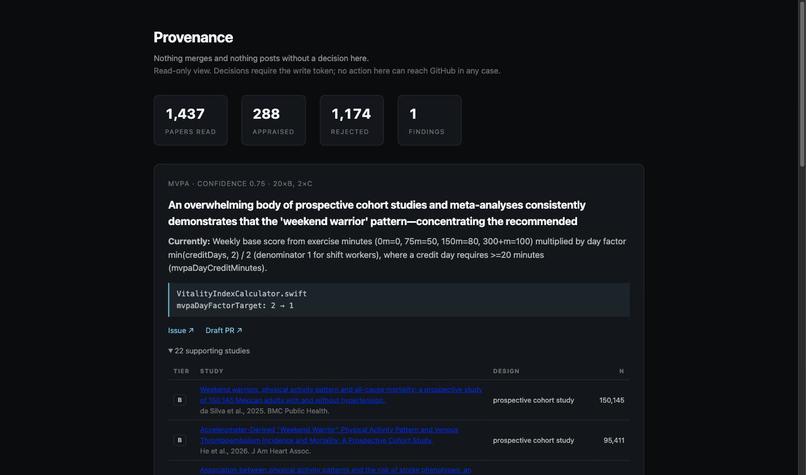Screen dimensions: 806x475
Task: Click the 1,437 Papers Read card
Action: coord(191,120)
